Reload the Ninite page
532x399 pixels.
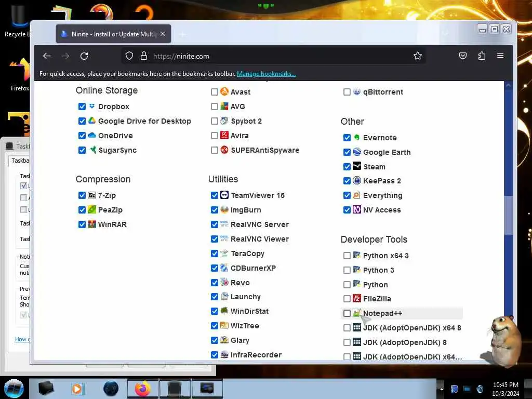pos(84,56)
